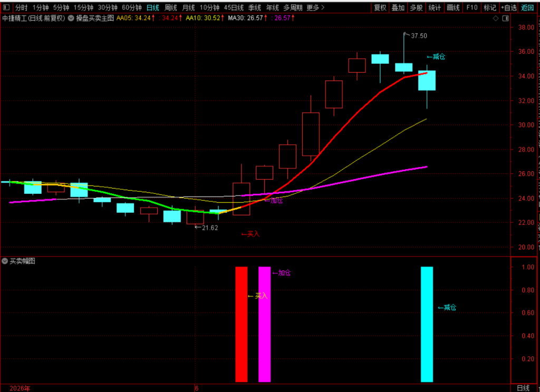The height and width of the screenshot is (392, 540).
Task: Select the 日线 daily period tab
Action: (x=153, y=7)
